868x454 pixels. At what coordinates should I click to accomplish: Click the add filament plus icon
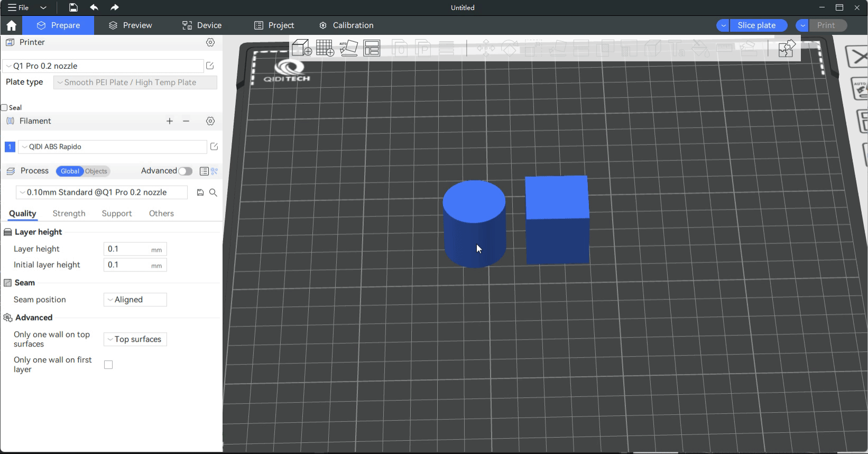click(x=170, y=121)
